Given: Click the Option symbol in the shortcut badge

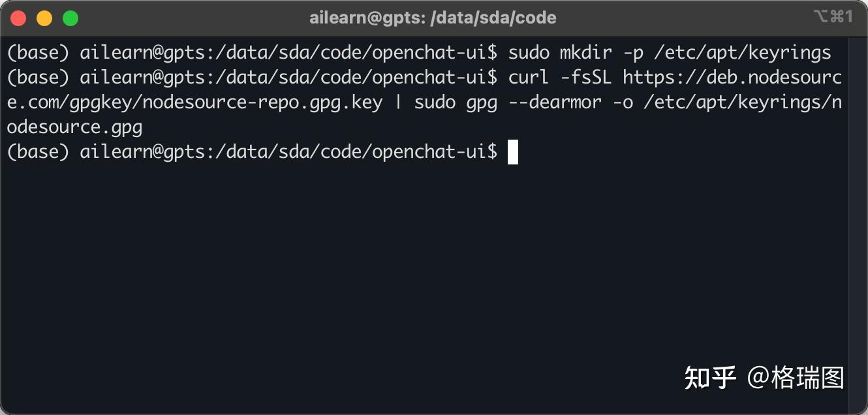Looking at the screenshot, I should coord(822,18).
